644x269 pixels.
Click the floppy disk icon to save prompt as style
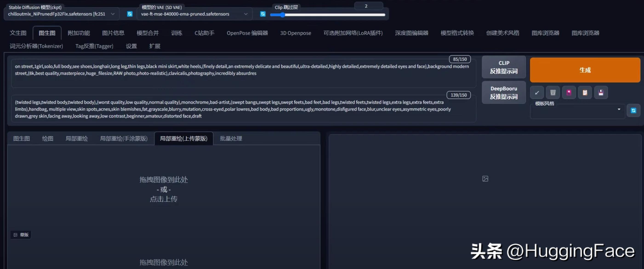[601, 93]
